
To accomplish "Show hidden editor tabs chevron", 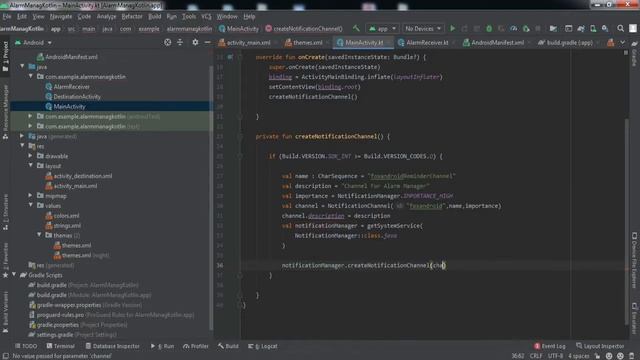I will (622, 42).
